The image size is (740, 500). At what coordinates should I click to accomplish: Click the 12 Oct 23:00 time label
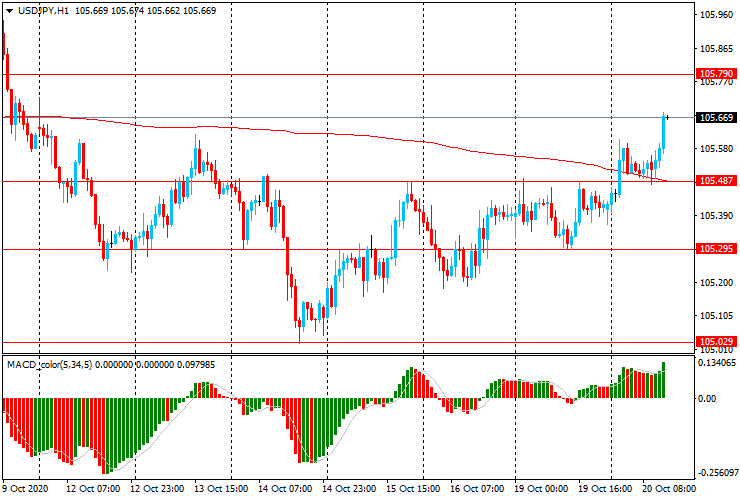(157, 488)
